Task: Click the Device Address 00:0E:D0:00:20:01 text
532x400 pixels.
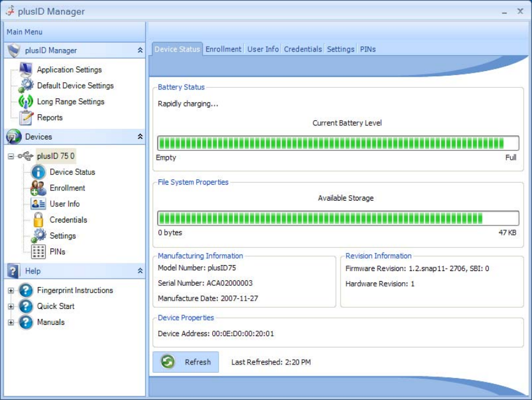Action: (216, 334)
